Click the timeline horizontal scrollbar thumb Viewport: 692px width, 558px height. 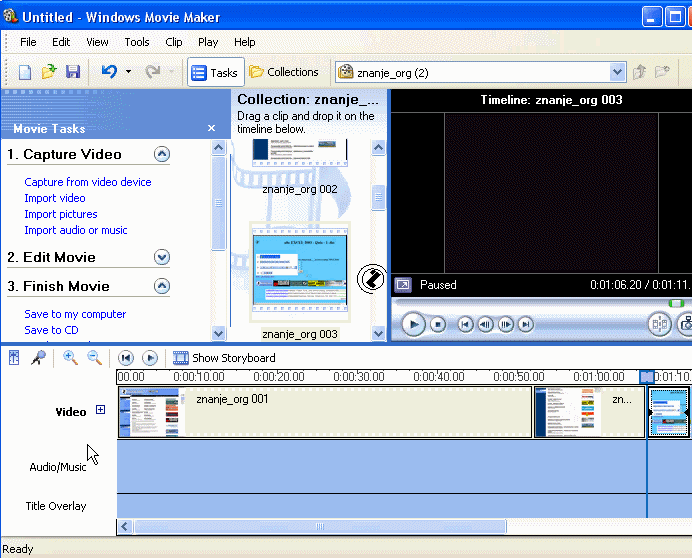tap(320, 527)
